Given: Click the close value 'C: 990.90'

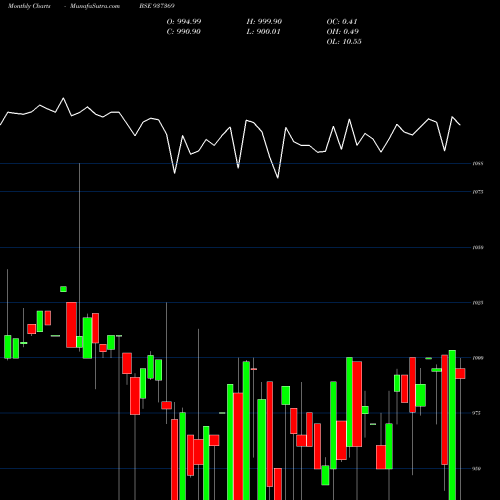Looking at the screenshot, I should point(183,32).
